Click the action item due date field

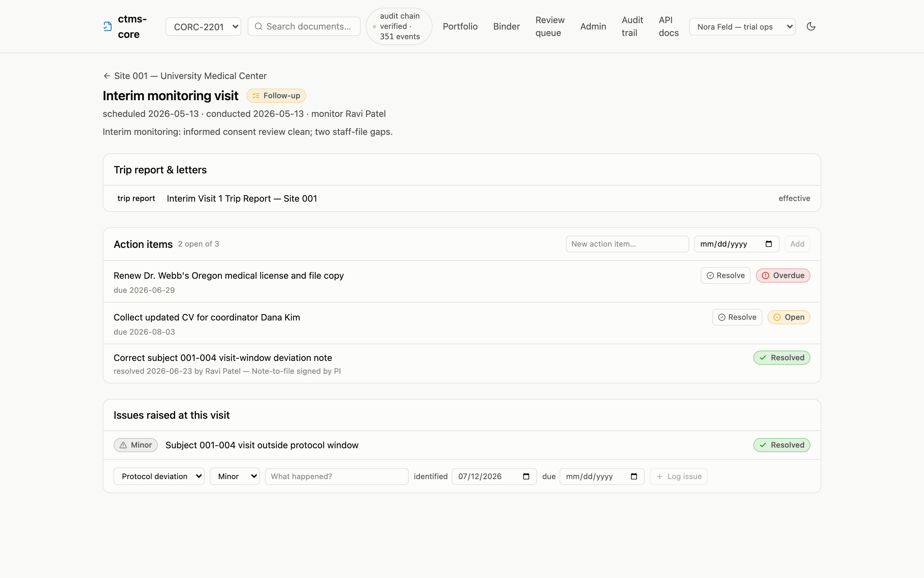[x=737, y=244]
